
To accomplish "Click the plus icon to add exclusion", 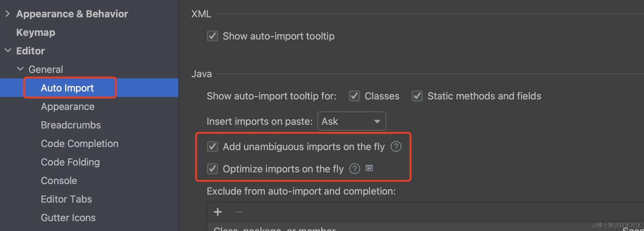I will pos(218,212).
